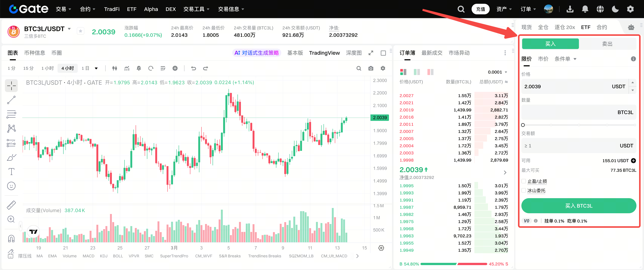
Task: Open the 0.0001 price precision dropdown
Action: (x=497, y=72)
